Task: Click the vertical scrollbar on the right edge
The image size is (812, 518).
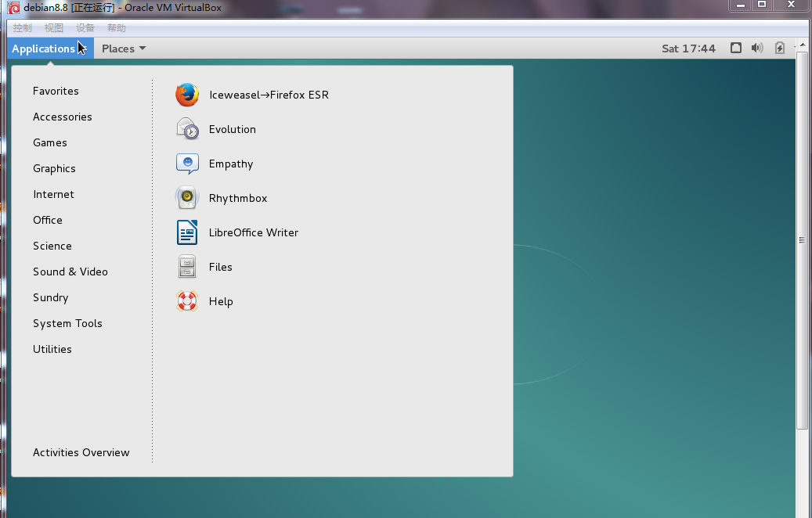Action: [x=802, y=241]
